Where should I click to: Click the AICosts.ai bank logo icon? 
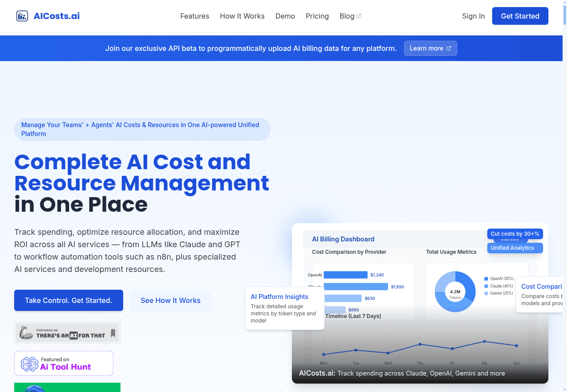[22, 16]
